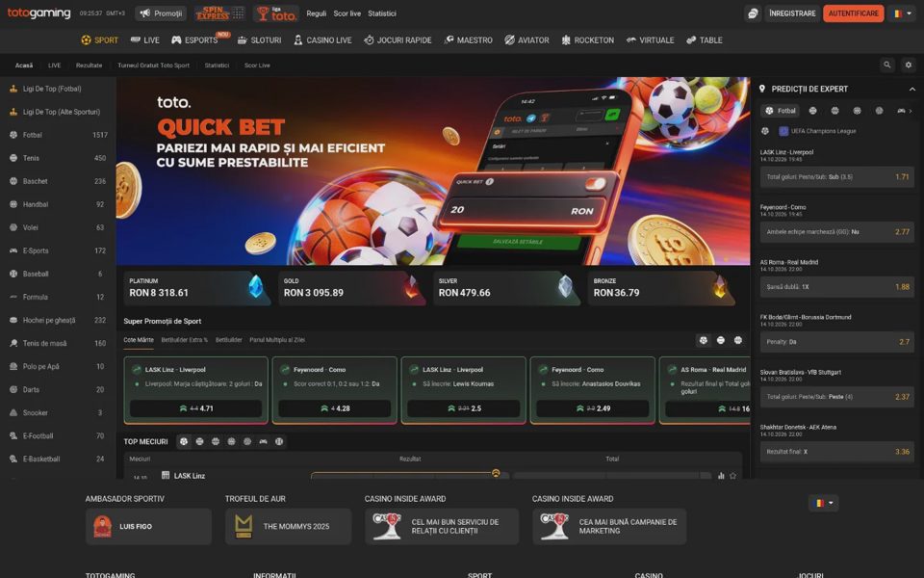924x578 pixels.
Task: Select odds 2.49 for Anastasios Douvikas
Action: (593, 408)
